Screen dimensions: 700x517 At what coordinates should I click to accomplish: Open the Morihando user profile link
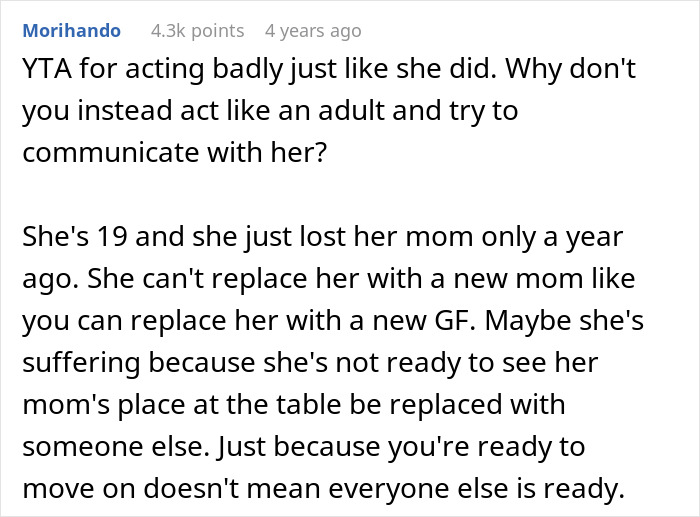(x=72, y=31)
